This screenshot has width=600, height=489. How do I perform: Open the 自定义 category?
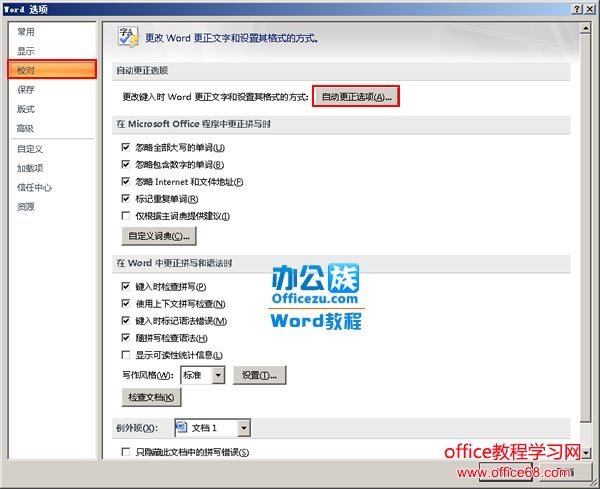click(30, 149)
